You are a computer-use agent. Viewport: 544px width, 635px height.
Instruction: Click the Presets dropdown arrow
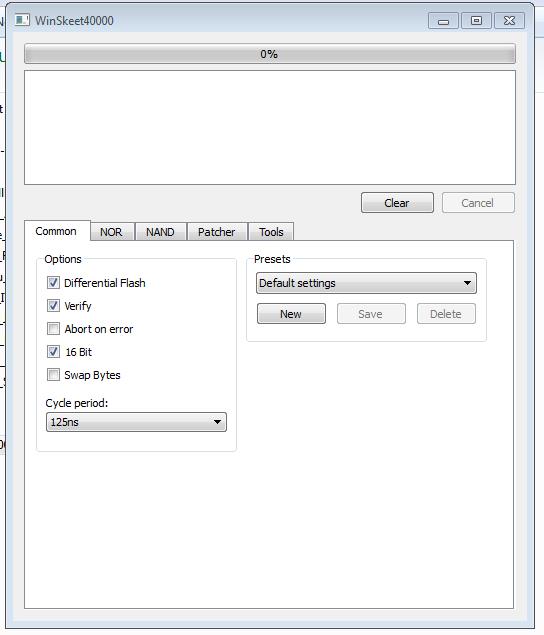click(467, 283)
